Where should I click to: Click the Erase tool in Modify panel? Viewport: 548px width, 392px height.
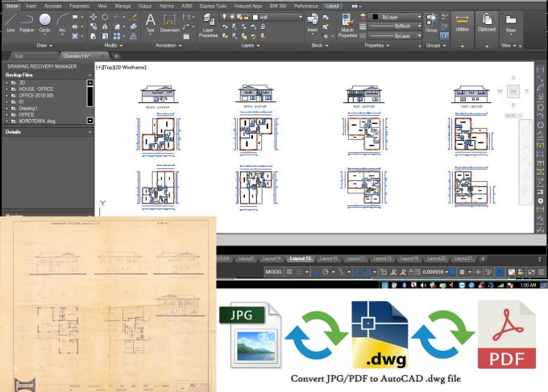pos(133,17)
